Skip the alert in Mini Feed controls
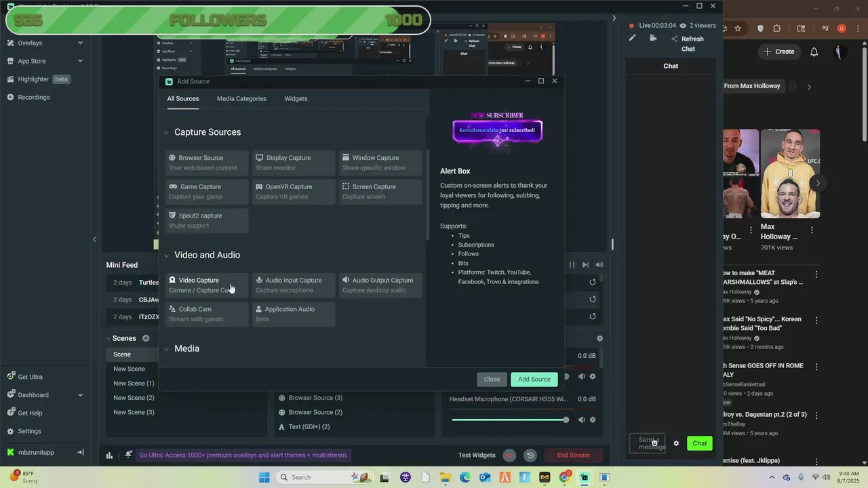Viewport: 868px width, 488px height. (585, 265)
